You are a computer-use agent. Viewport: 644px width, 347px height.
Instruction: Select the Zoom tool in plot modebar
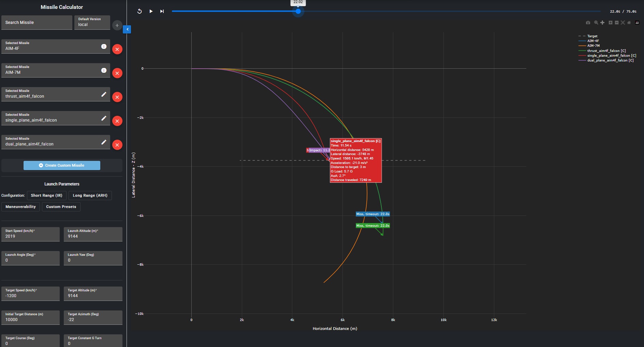[x=596, y=23]
